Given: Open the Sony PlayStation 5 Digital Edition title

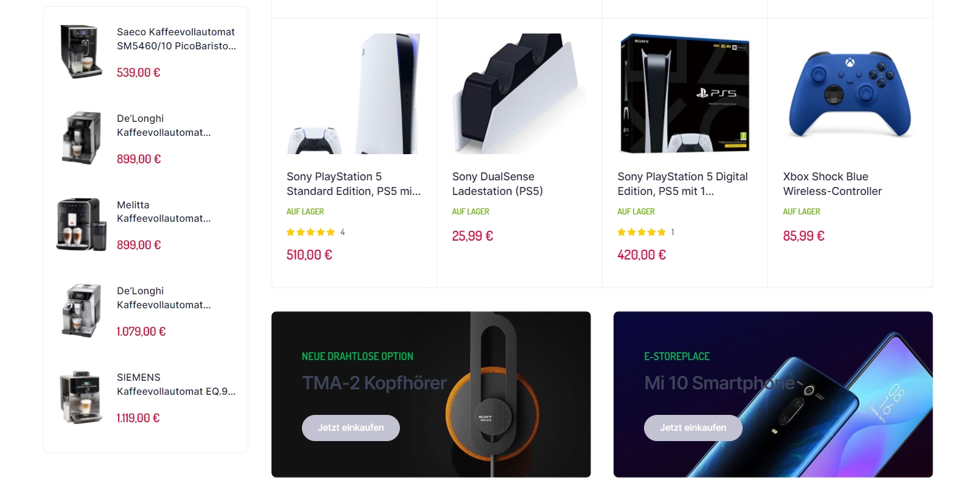Looking at the screenshot, I should pos(682,184).
